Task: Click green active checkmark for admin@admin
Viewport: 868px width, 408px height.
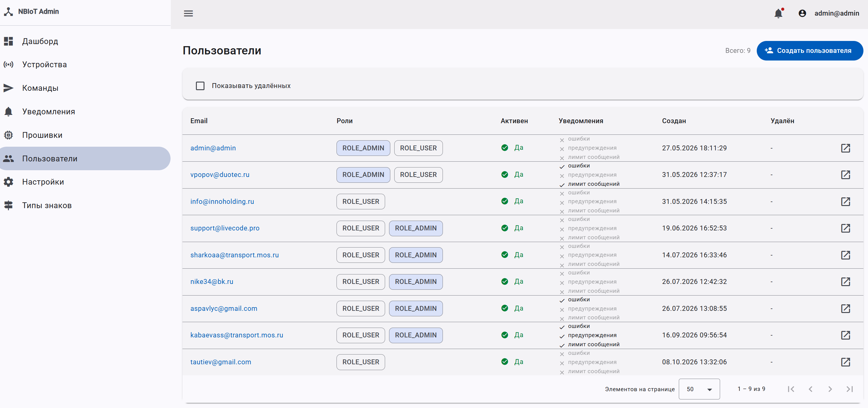Action: [x=505, y=148]
